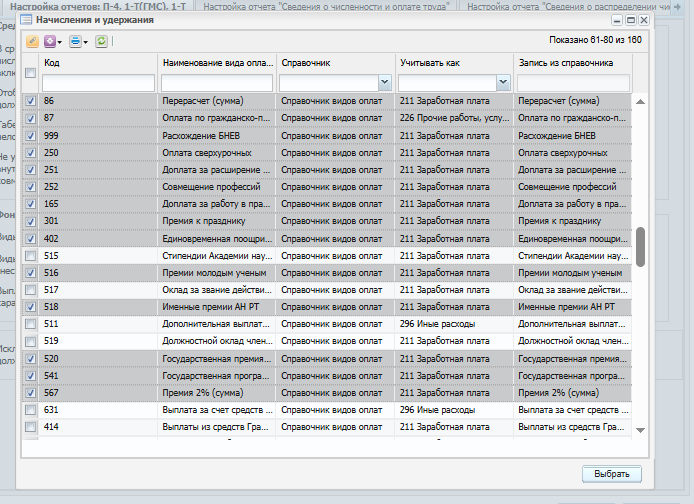Screen dimensions: 694x504
Task: Toggle the select-all checkbox in table header
Action: point(31,73)
